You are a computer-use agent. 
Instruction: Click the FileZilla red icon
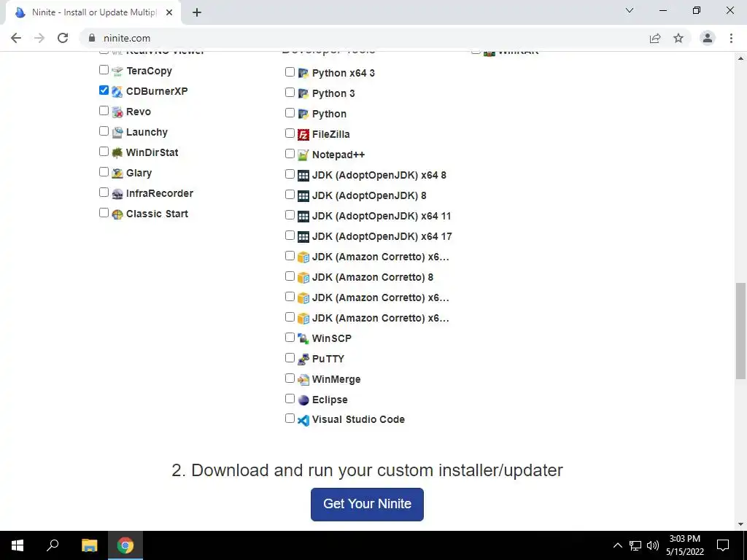(x=303, y=135)
